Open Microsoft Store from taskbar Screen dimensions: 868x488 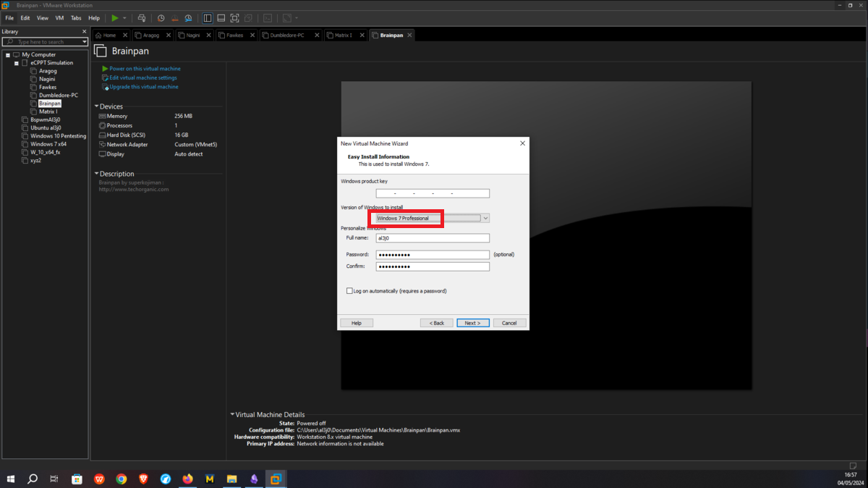(77, 479)
